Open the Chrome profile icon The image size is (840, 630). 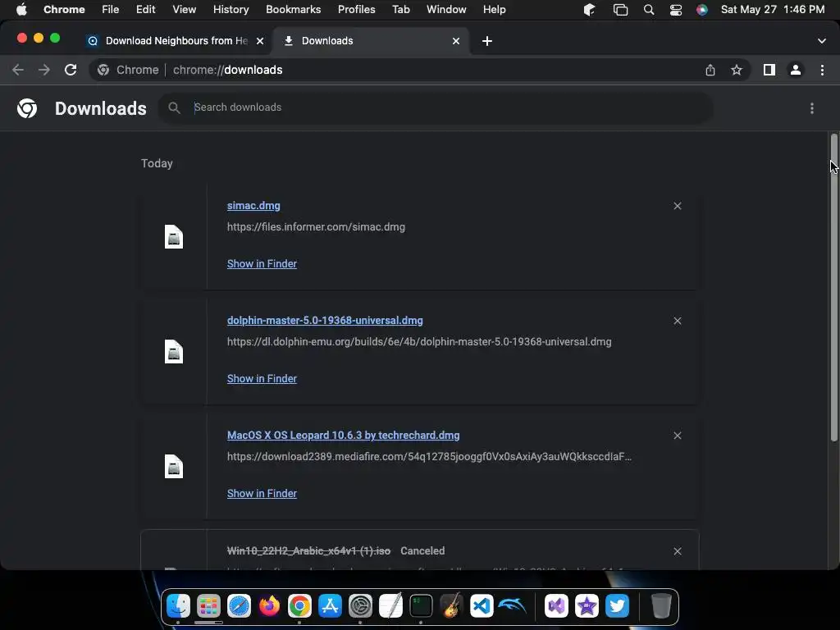pyautogui.click(x=796, y=71)
